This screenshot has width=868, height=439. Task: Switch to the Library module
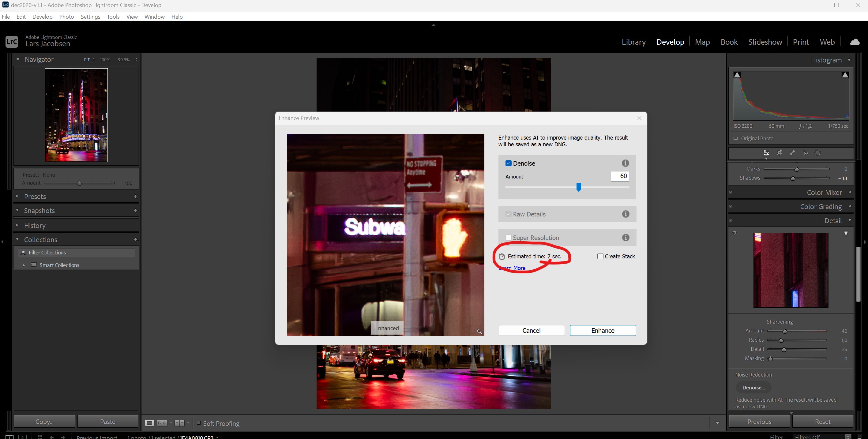click(633, 42)
